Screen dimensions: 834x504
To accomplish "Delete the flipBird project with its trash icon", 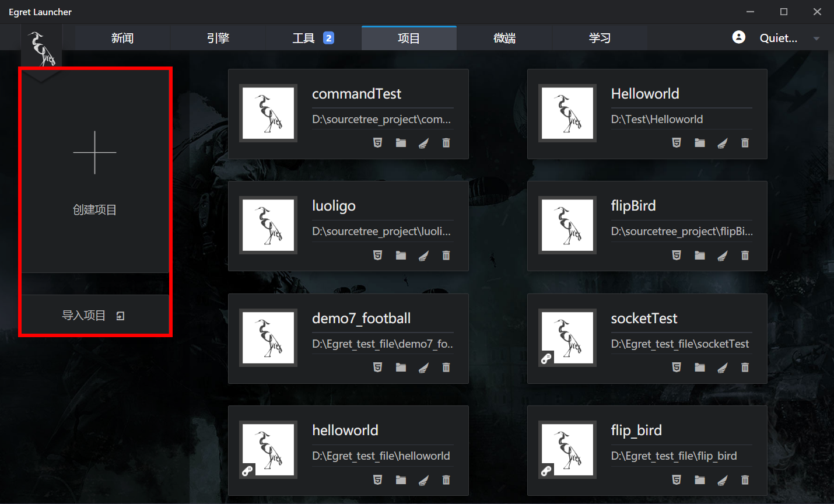I will point(745,256).
